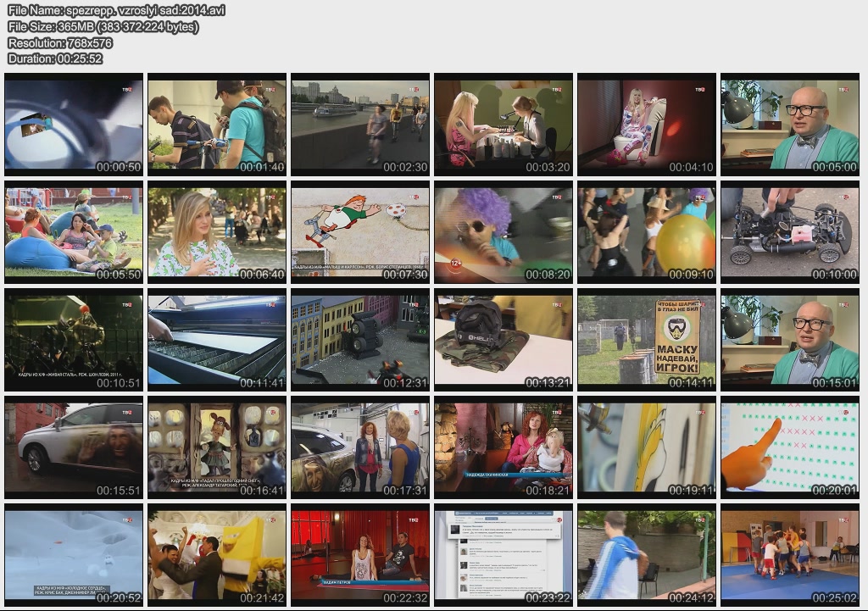Viewport: 868px width, 611px height.
Task: Open the bean bag picnic frame at 00:05:50
Action: point(74,231)
